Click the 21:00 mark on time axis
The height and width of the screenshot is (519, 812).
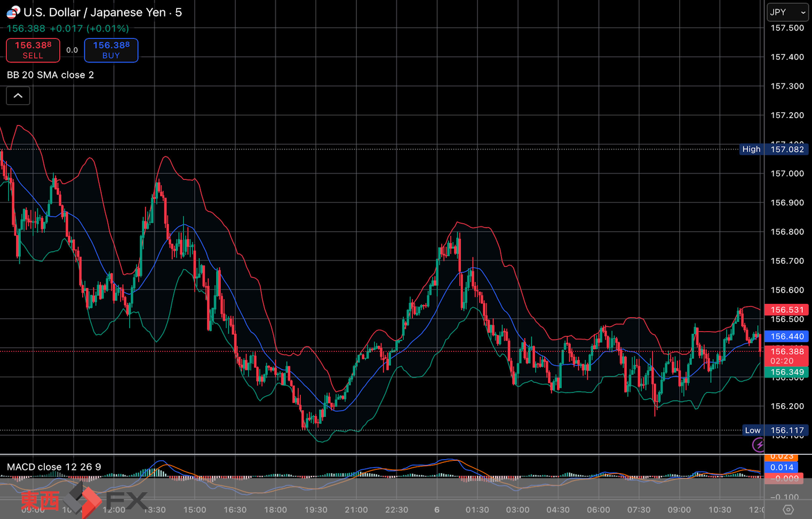click(x=356, y=509)
